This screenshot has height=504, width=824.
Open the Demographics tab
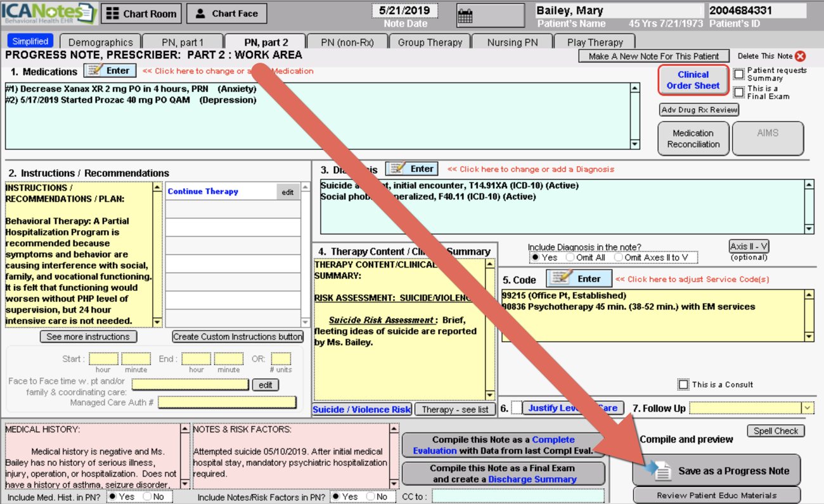tap(100, 41)
